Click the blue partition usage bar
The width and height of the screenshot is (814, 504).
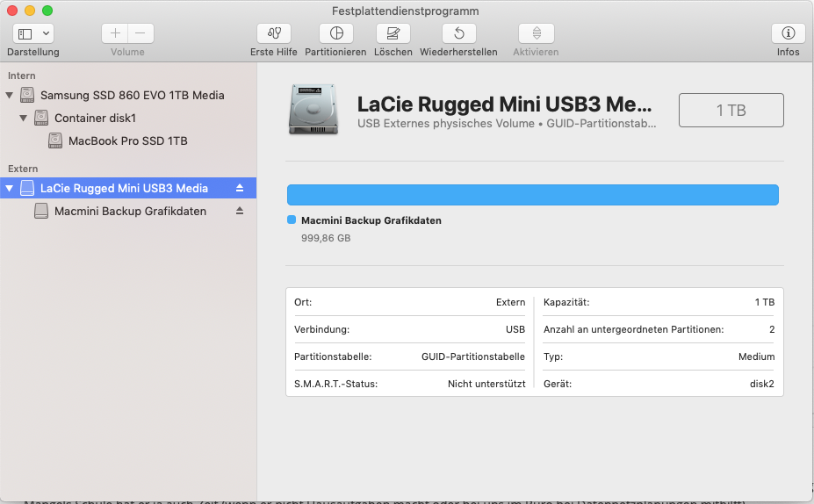[533, 195]
